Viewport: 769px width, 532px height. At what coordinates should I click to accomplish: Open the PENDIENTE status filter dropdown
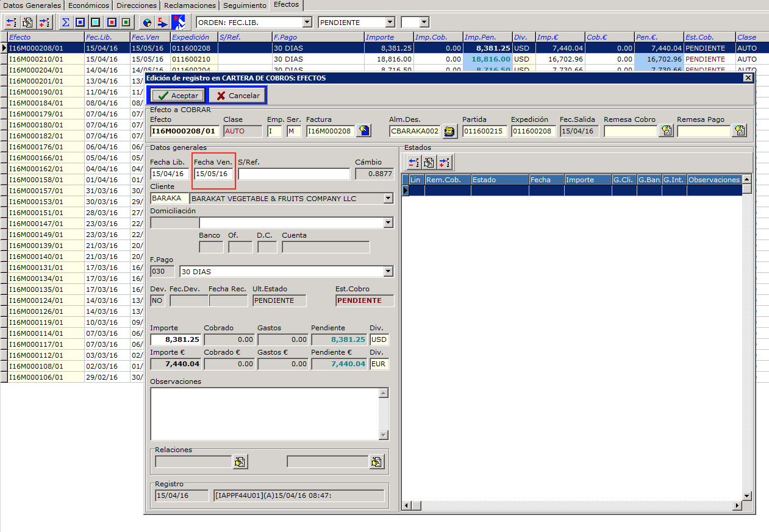click(x=390, y=23)
